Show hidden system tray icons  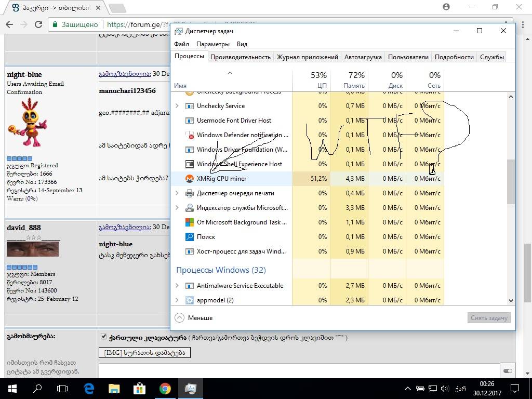408,389
